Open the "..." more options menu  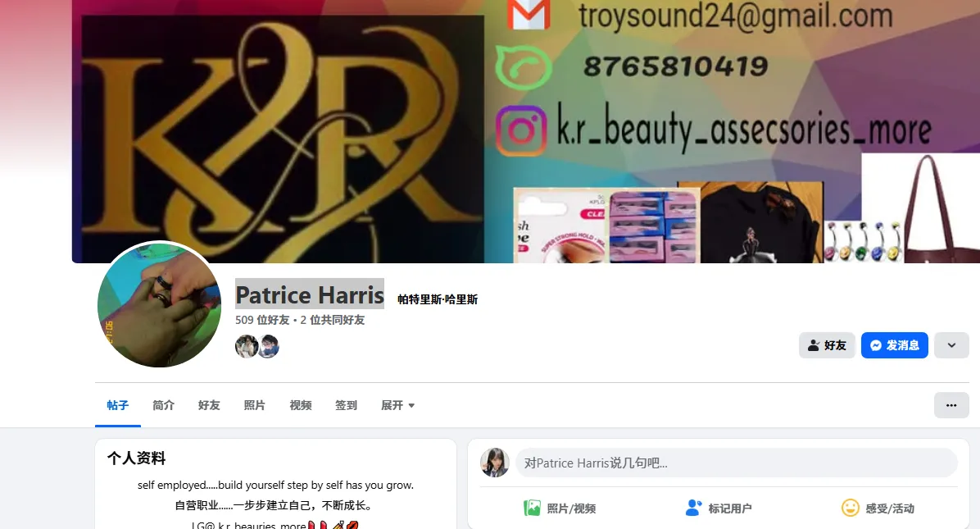coord(951,404)
